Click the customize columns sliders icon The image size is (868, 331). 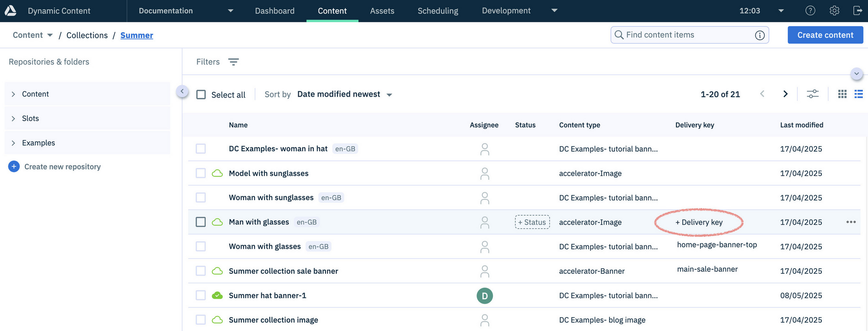[813, 94]
